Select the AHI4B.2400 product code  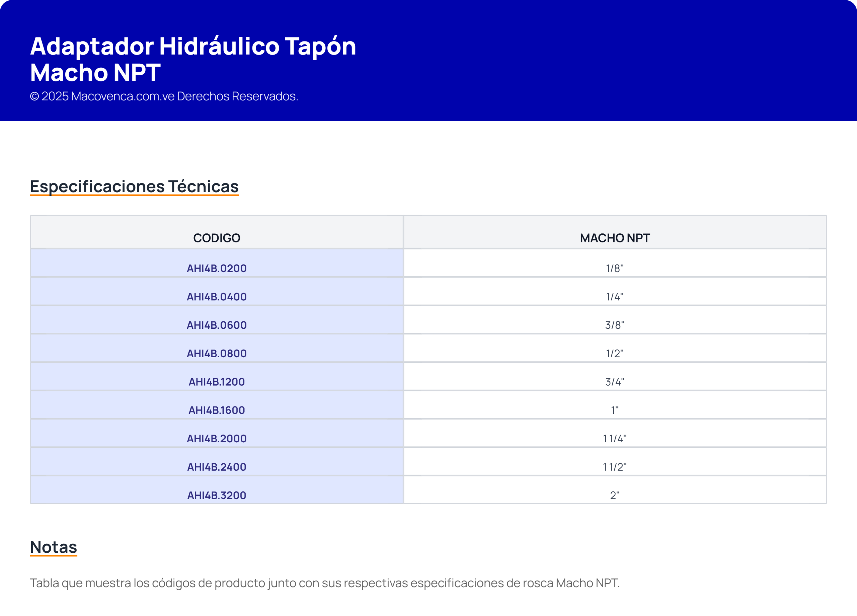pyautogui.click(x=217, y=467)
